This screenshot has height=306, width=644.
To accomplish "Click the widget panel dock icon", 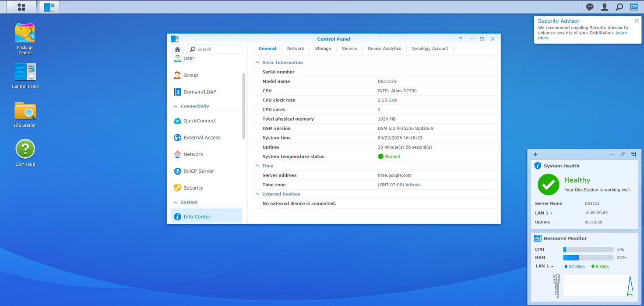I will (x=633, y=154).
